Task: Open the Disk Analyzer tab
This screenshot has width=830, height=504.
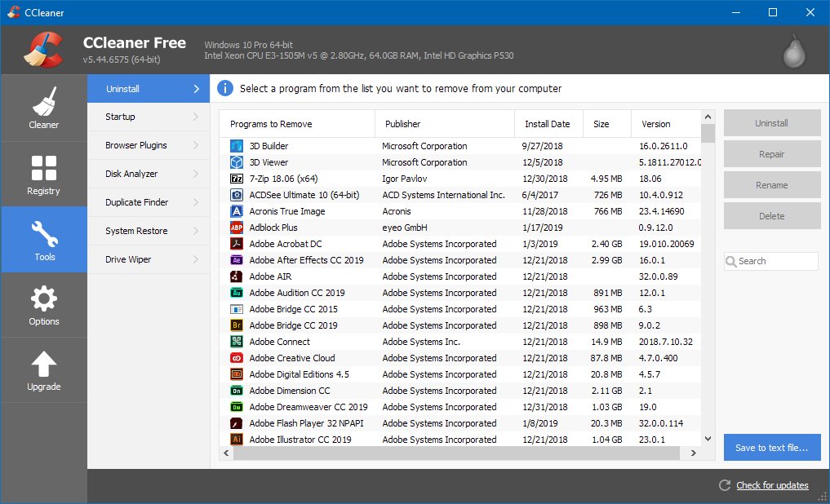Action: click(149, 174)
